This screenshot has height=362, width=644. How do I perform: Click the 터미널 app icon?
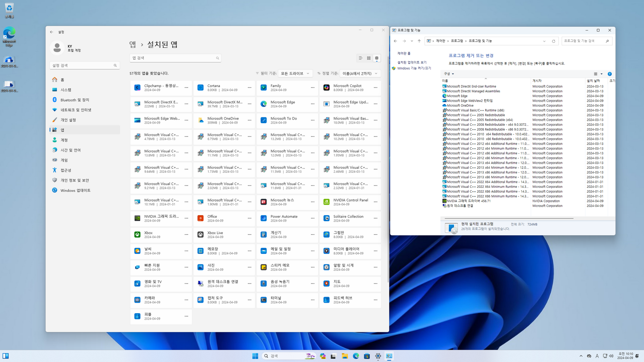pyautogui.click(x=263, y=300)
